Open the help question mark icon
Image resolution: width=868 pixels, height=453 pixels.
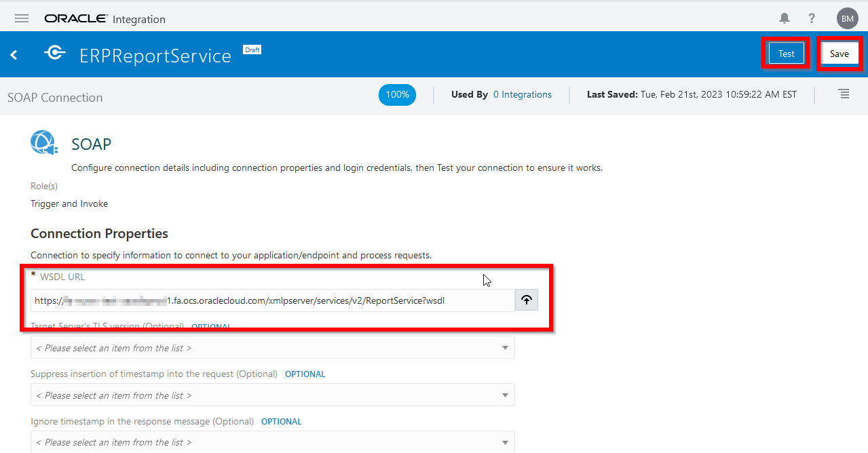[812, 18]
